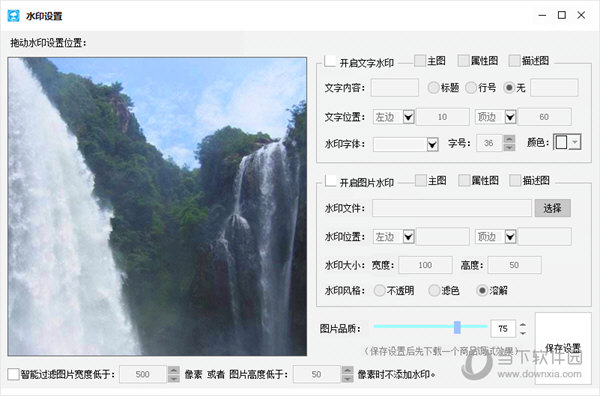This screenshot has width=600, height=396.
Task: Click the 文字位置 left offset field 10
Action: click(x=443, y=117)
